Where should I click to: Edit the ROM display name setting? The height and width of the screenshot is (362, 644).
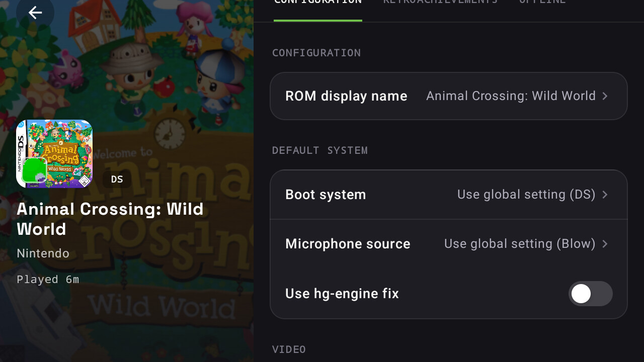click(x=449, y=96)
